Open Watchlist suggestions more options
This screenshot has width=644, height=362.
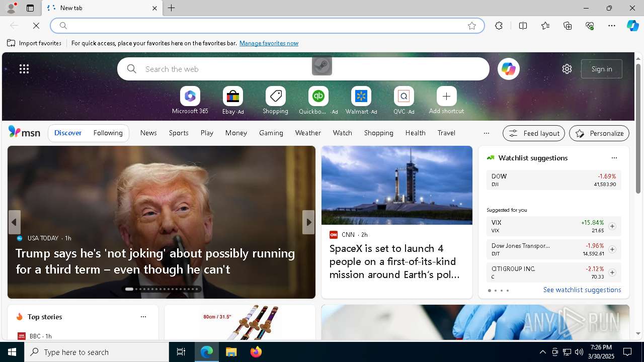pyautogui.click(x=614, y=158)
